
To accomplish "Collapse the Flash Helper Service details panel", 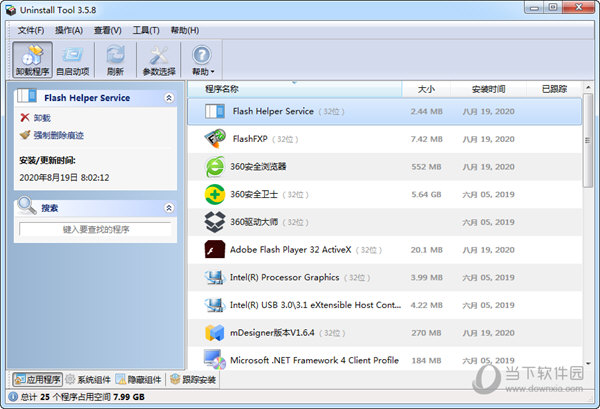I will [x=169, y=98].
